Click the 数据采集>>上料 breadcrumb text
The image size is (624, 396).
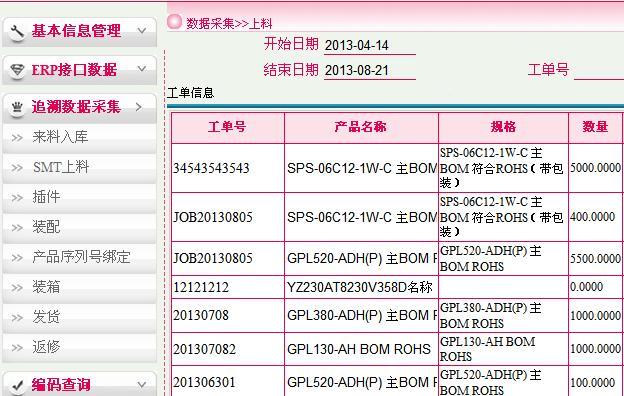pyautogui.click(x=229, y=23)
